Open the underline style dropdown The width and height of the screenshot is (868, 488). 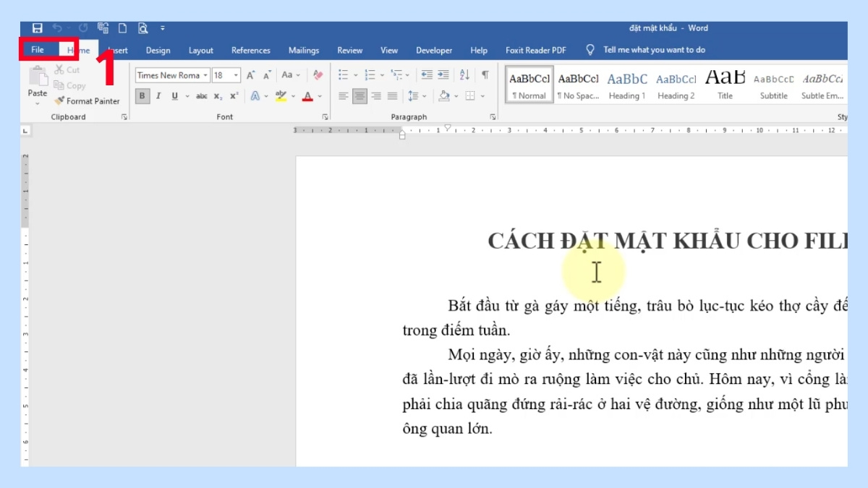click(187, 96)
